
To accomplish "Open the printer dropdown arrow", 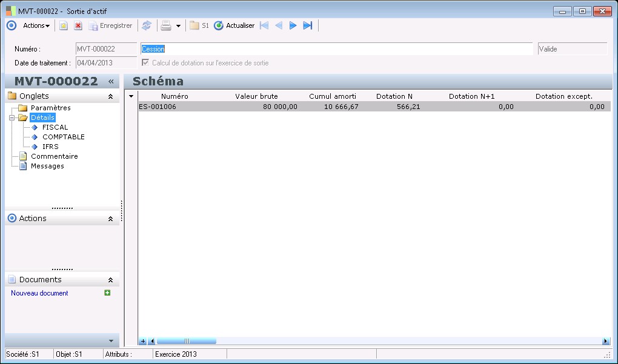I will coord(178,26).
